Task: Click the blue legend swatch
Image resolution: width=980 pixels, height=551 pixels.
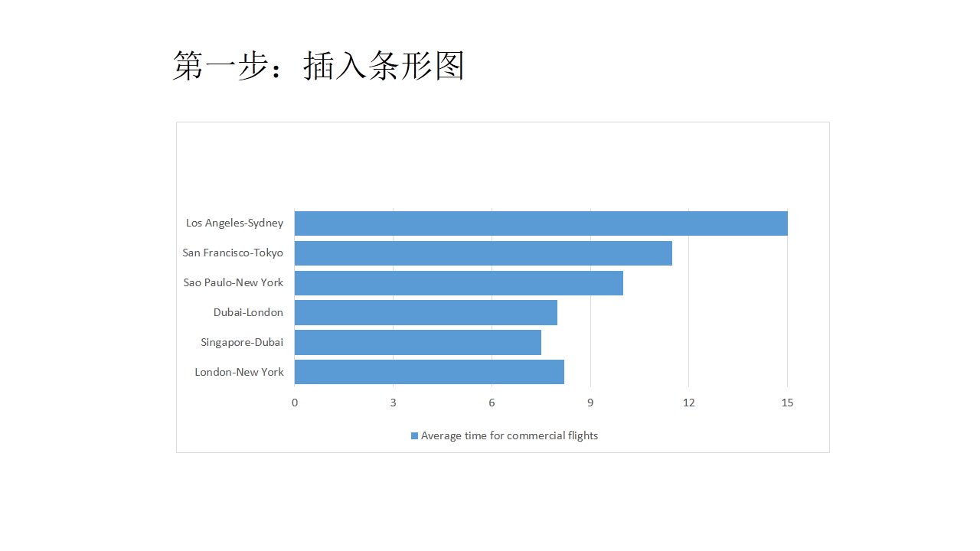Action: point(414,435)
